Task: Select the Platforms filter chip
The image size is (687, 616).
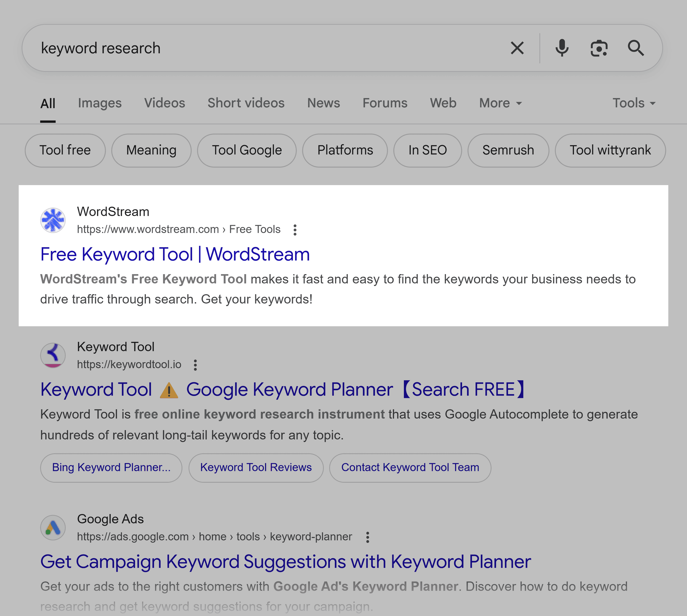Action: point(345,150)
